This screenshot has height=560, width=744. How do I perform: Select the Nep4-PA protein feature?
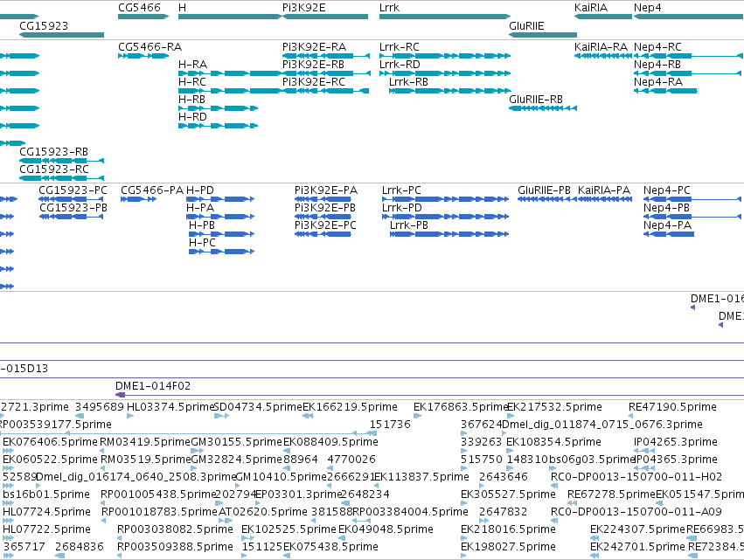tap(669, 235)
